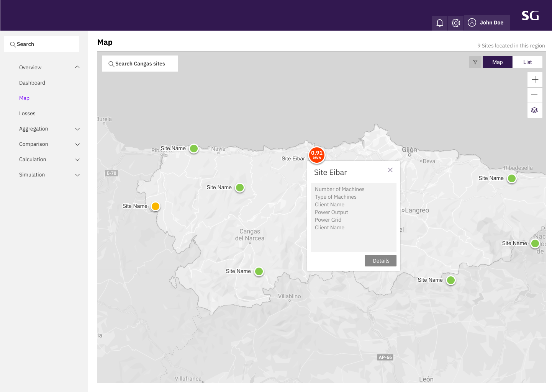Select the orange site marker
Screen dimensions: 552x392
(x=156, y=206)
